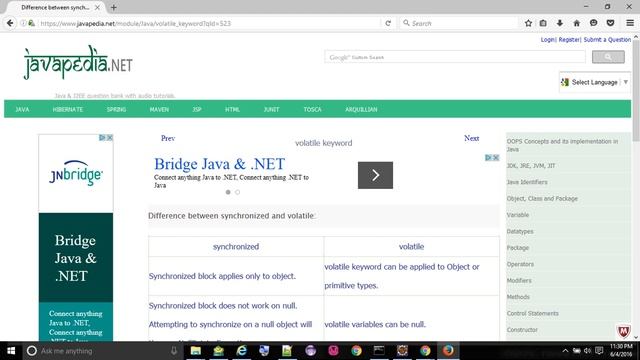Open 'OOPS Concepts and its implementation in Java'
The height and width of the screenshot is (360, 640).
562,145
